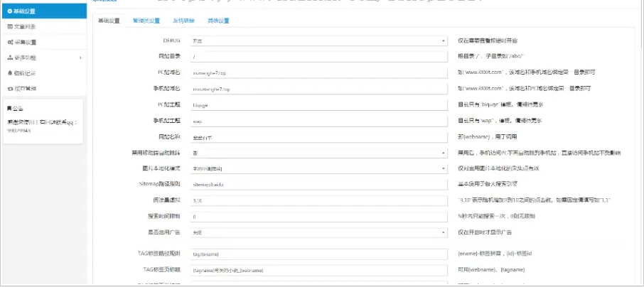
Task: Open the last sidebar menu item
Action: click(44, 89)
